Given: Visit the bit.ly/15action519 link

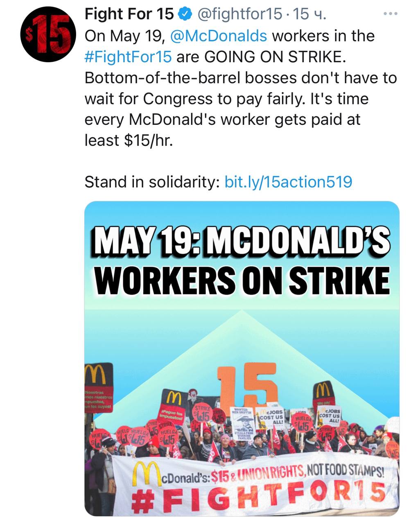Looking at the screenshot, I should point(289,182).
